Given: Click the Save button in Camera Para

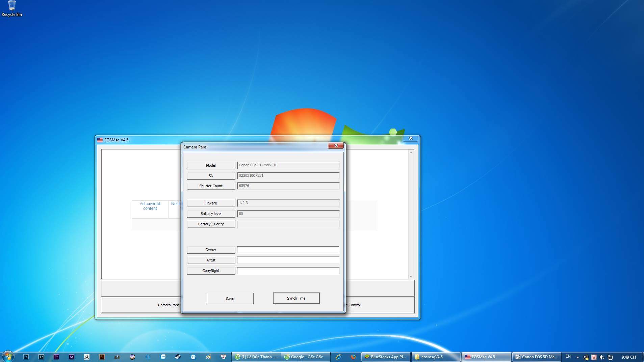Looking at the screenshot, I should (230, 299).
